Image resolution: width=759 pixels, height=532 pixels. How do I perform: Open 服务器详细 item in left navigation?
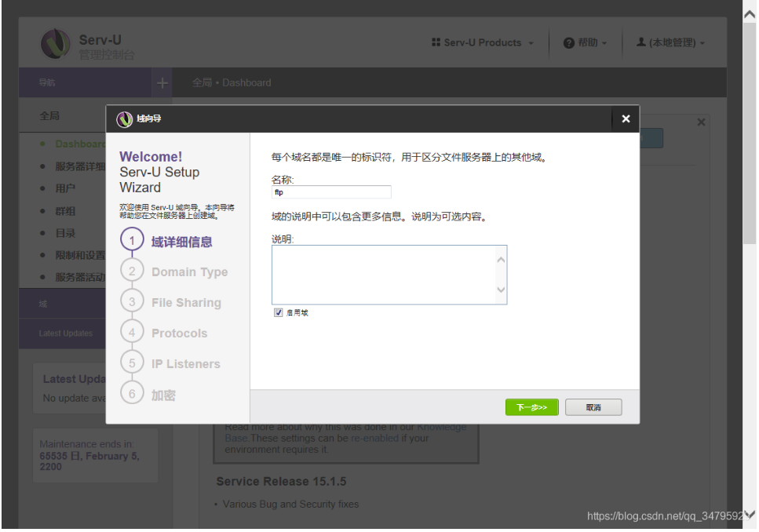coord(80,166)
